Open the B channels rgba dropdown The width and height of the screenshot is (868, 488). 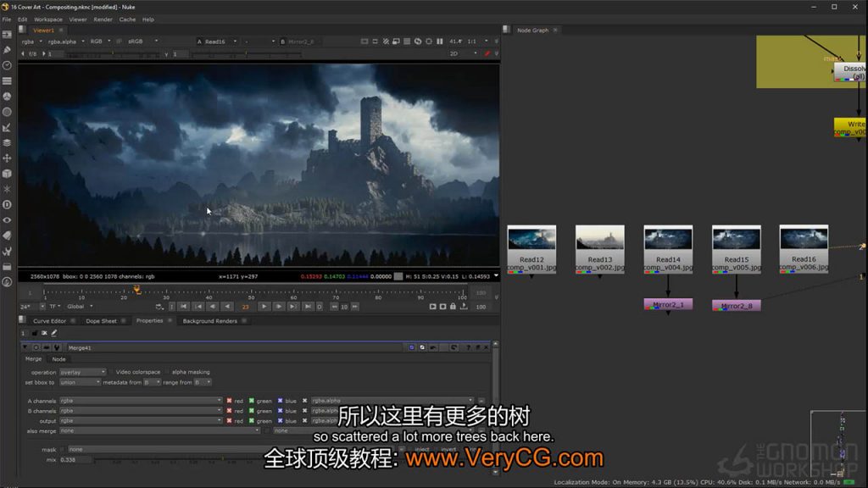tap(141, 411)
